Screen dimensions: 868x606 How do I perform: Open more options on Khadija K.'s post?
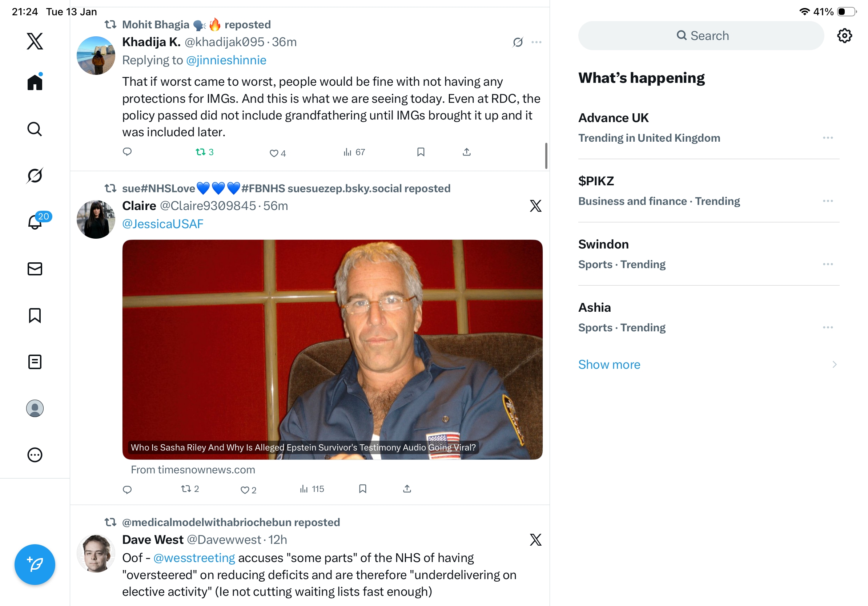[536, 42]
